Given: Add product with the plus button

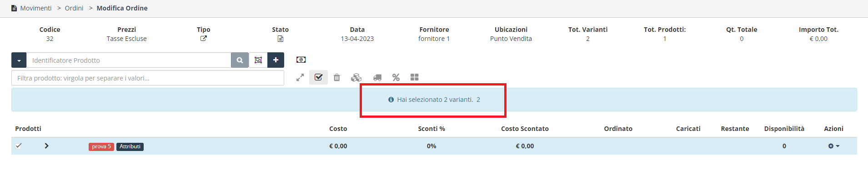Looking at the screenshot, I should coord(276,60).
